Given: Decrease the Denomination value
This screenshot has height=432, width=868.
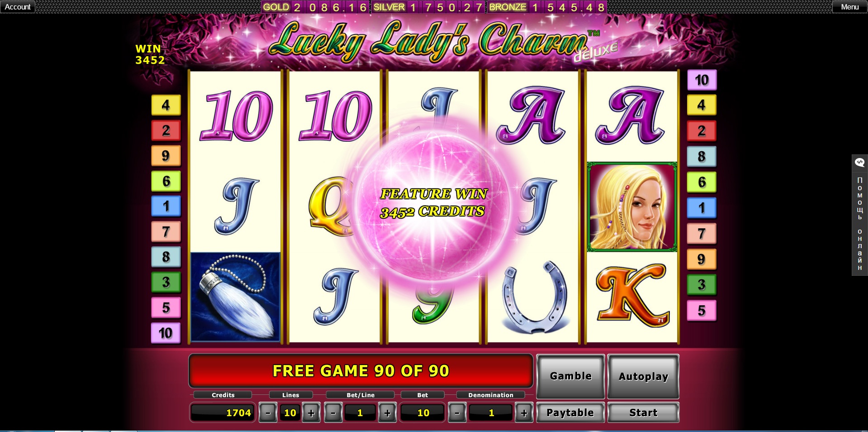Looking at the screenshot, I should (457, 413).
